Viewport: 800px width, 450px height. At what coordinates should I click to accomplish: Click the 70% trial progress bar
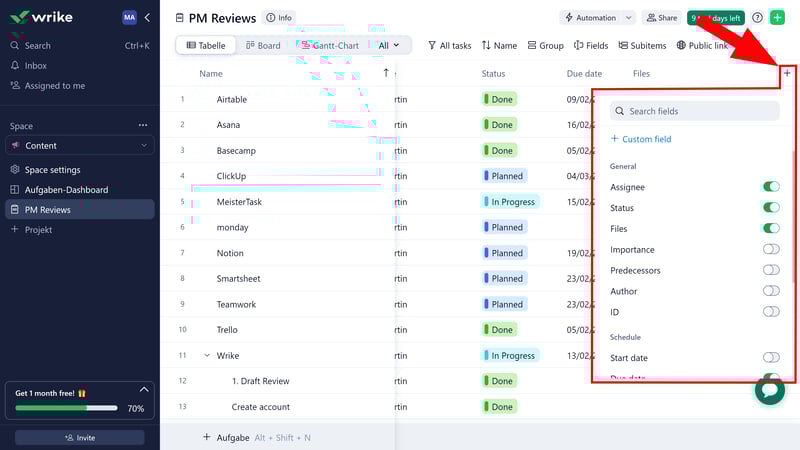tap(66, 408)
